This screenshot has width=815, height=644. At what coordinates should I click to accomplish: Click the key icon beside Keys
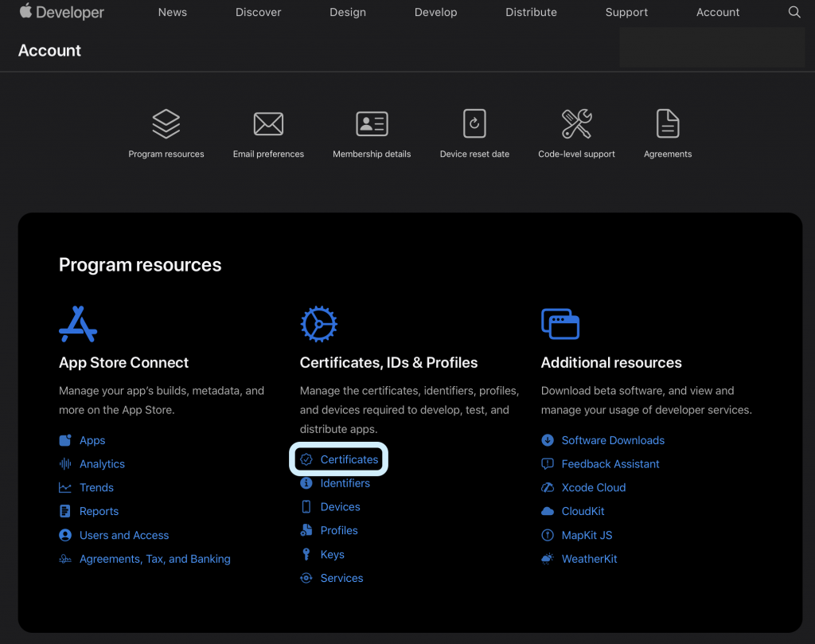coord(306,554)
